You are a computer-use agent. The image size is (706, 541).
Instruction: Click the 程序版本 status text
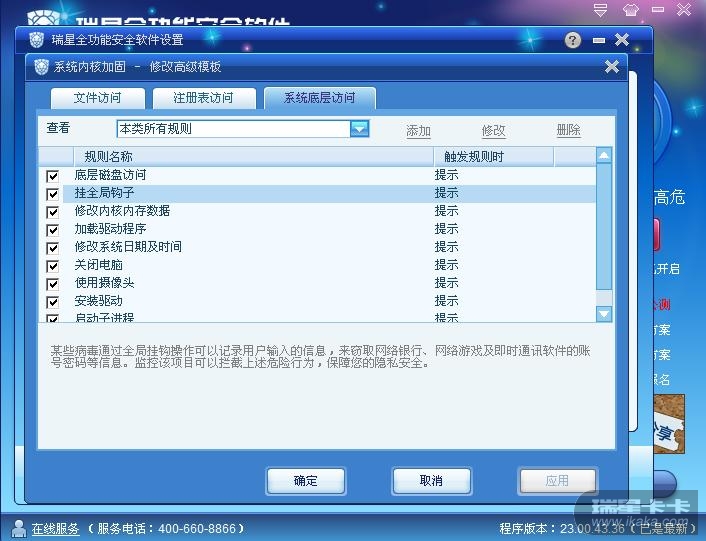click(x=599, y=528)
